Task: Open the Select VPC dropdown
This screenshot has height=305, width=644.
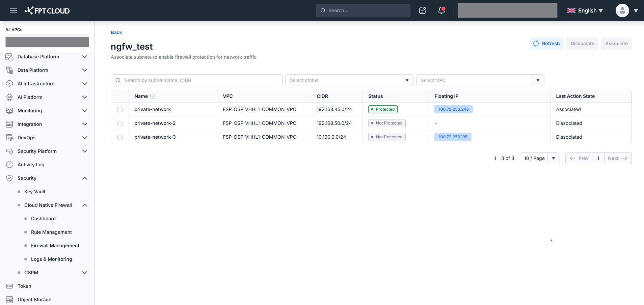Action: [480, 80]
